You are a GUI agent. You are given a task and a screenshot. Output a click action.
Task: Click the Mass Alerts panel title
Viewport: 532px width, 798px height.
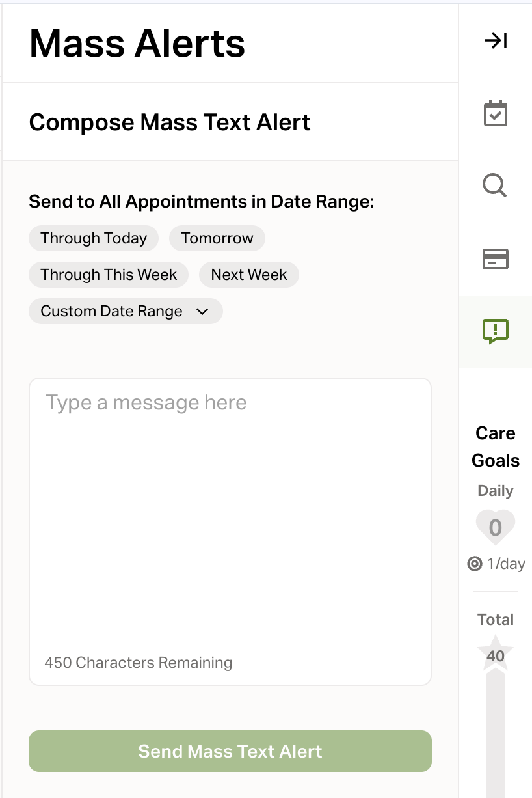(137, 44)
